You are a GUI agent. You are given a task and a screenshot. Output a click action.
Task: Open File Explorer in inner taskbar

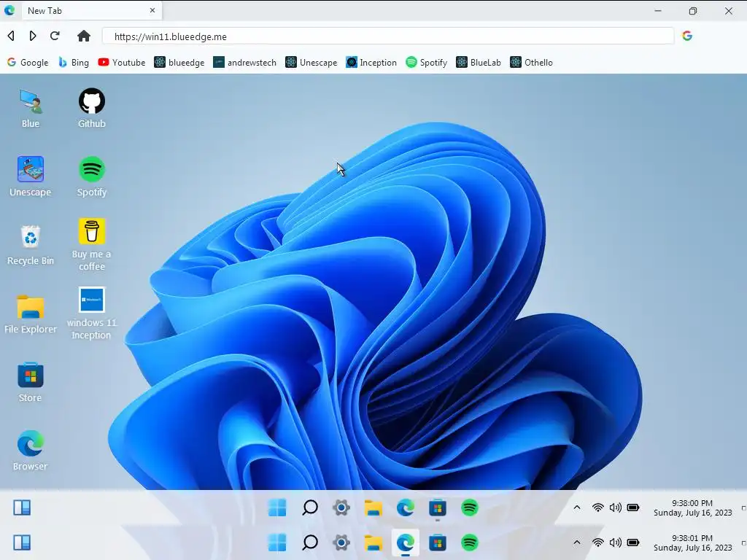(373, 507)
